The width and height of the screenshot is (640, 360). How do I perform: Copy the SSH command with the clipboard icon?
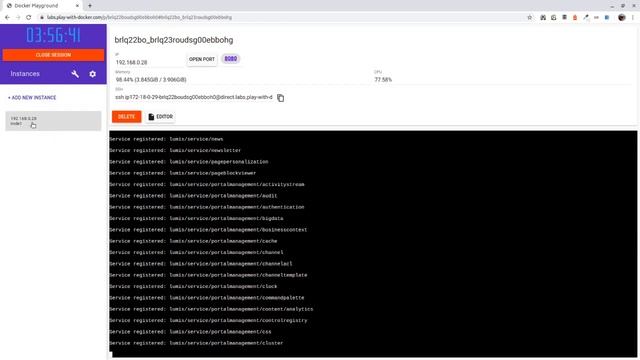tap(280, 98)
